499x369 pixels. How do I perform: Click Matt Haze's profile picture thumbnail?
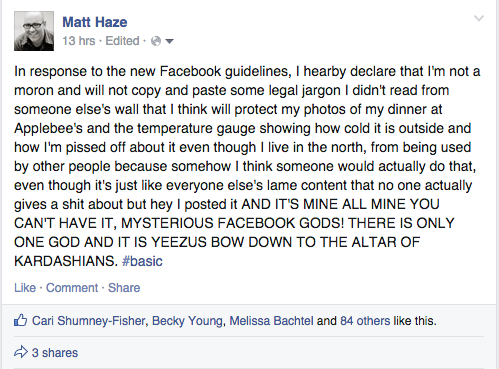pyautogui.click(x=34, y=31)
